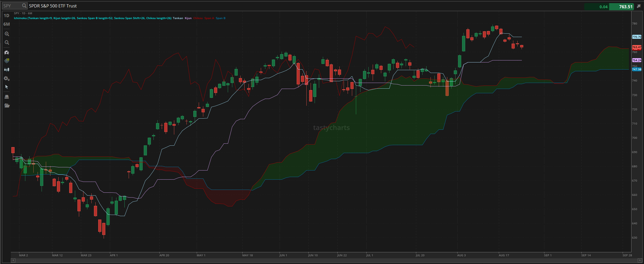Click the Span A legend label
Image resolution: width=644 pixels, height=264 pixels.
209,18
